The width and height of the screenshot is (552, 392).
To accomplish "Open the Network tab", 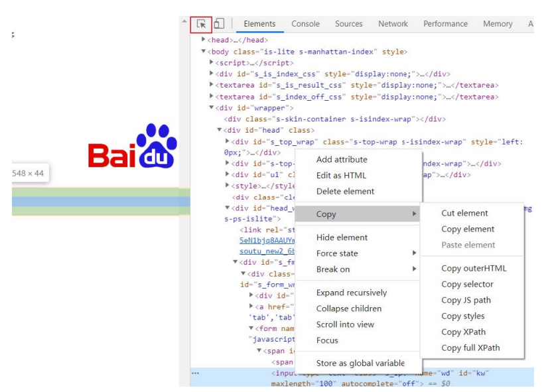I will pos(393,24).
